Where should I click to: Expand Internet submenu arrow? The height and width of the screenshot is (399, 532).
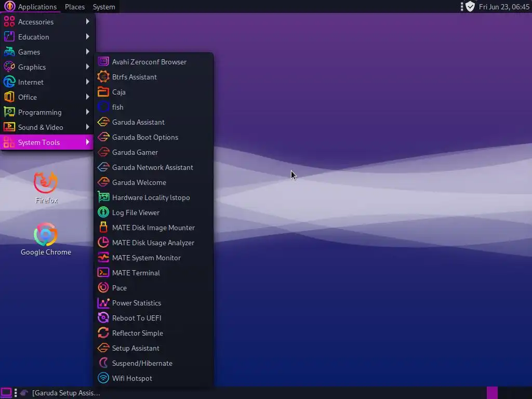click(x=87, y=82)
